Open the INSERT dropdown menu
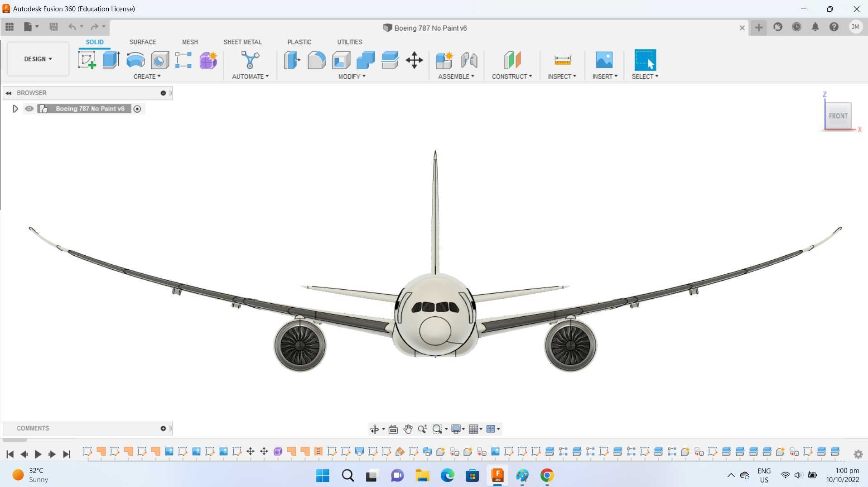The width and height of the screenshot is (868, 487). (x=605, y=76)
